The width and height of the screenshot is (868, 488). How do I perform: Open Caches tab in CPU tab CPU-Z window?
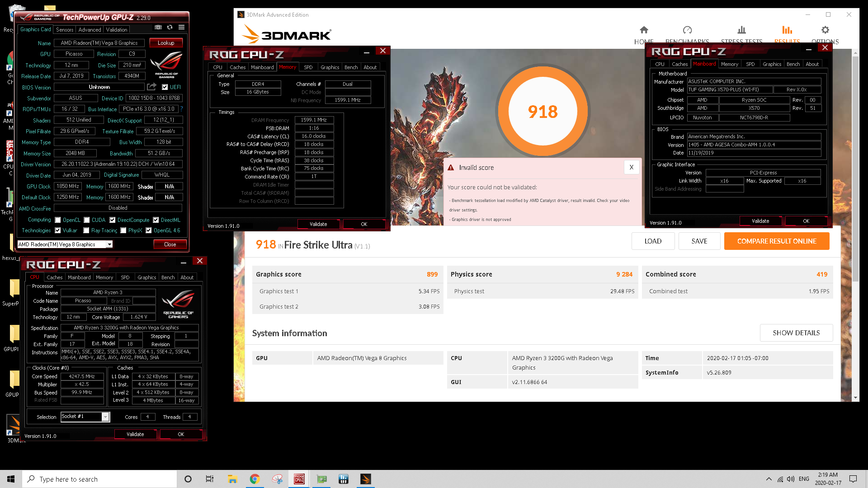pyautogui.click(x=55, y=277)
